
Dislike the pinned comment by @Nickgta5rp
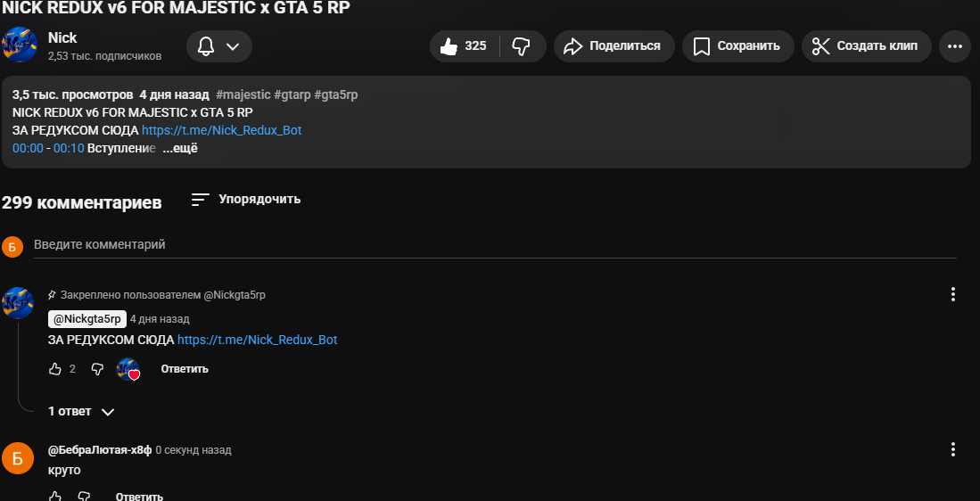[97, 369]
